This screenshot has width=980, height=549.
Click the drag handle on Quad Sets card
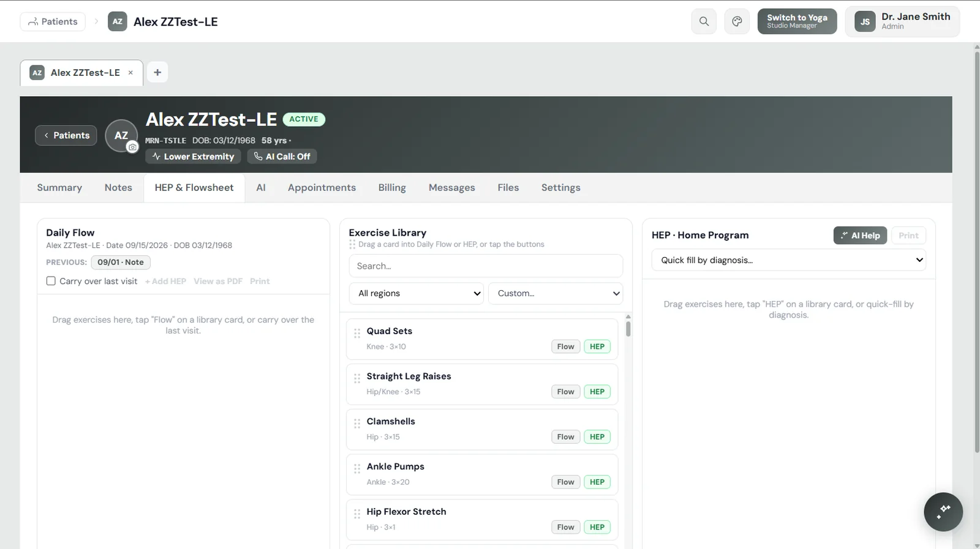(357, 333)
